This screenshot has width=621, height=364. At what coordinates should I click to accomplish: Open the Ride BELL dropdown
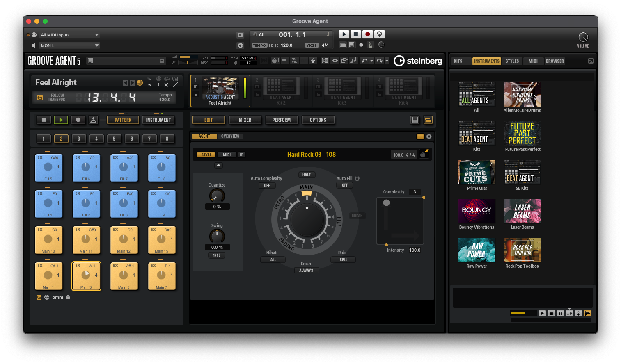(x=343, y=259)
